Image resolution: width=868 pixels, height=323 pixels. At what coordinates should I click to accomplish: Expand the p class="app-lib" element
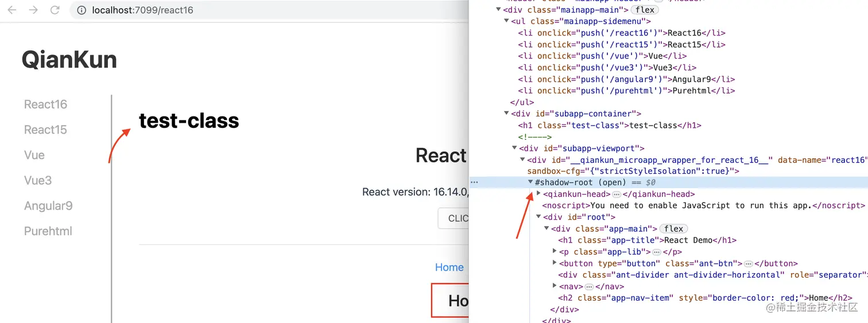pyautogui.click(x=555, y=251)
